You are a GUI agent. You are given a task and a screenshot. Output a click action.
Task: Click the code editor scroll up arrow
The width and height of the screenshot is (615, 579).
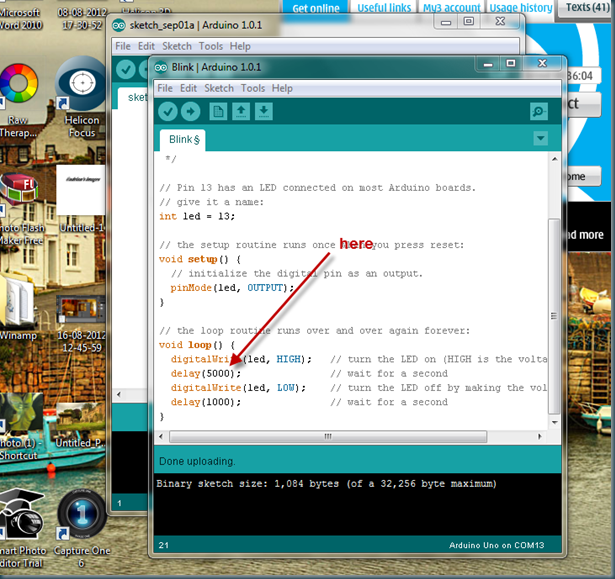[554, 159]
